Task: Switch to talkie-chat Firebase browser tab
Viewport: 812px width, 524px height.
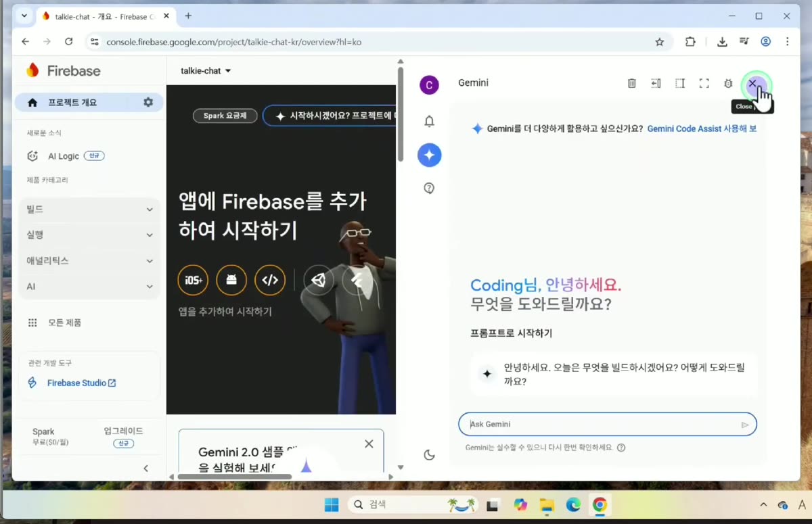Action: click(x=104, y=16)
